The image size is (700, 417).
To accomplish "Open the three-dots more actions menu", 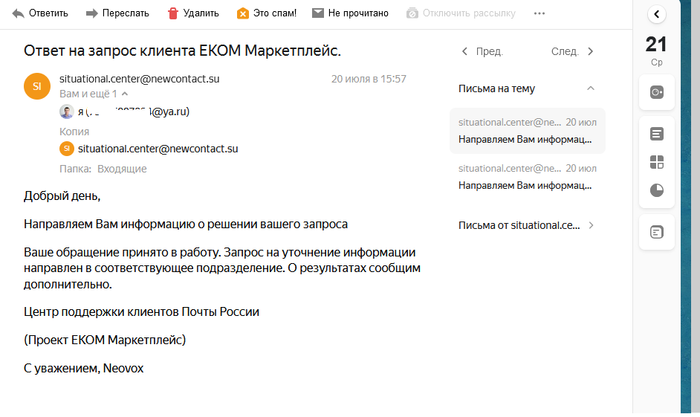I will [x=539, y=13].
